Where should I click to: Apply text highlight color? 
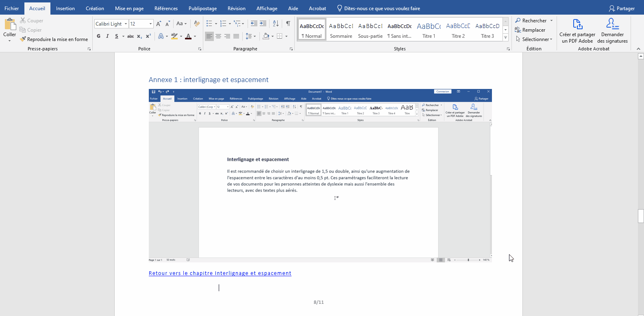174,36
